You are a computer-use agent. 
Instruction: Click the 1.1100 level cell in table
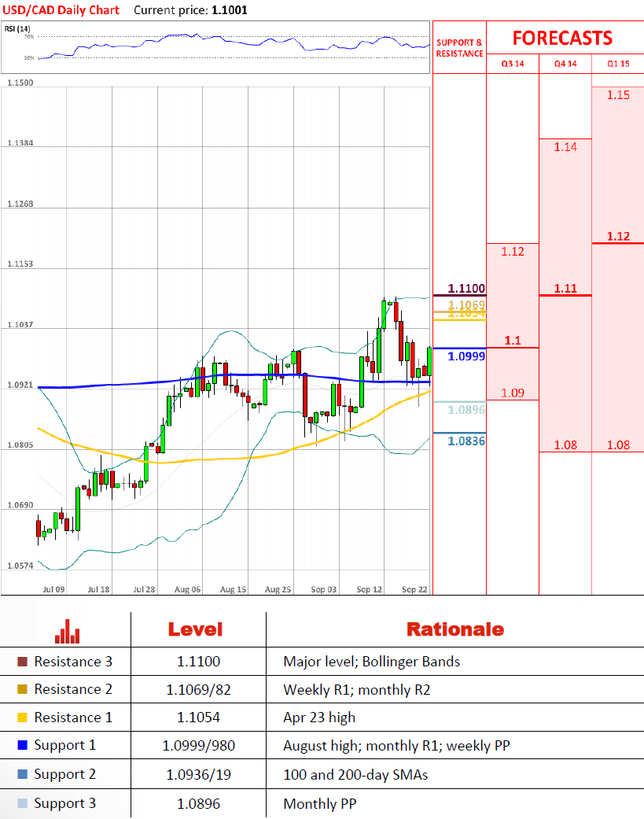pyautogui.click(x=198, y=662)
